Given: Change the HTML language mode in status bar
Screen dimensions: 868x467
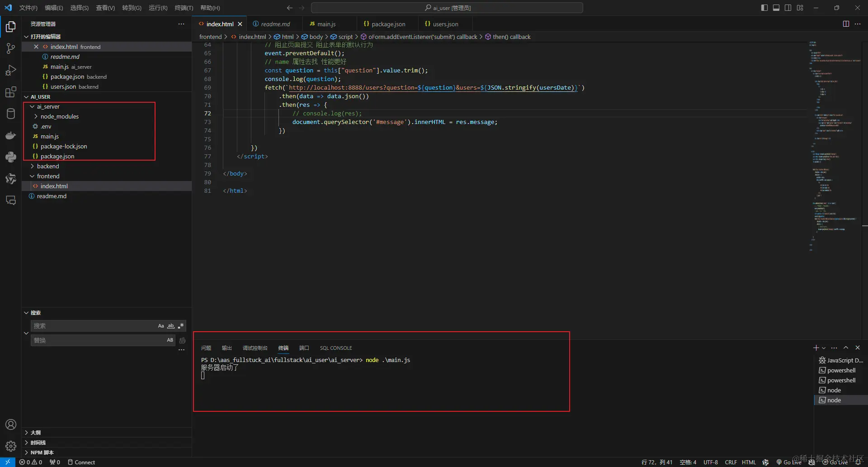Looking at the screenshot, I should pyautogui.click(x=749, y=462).
